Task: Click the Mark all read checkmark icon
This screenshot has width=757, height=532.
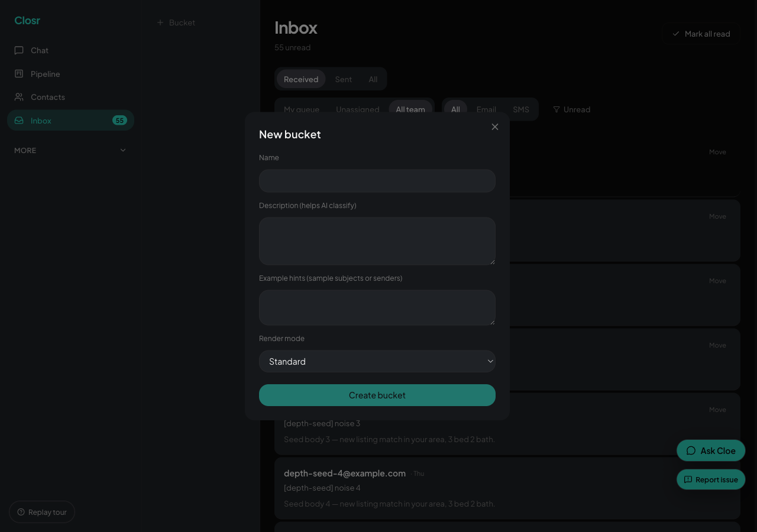Action: (x=676, y=34)
